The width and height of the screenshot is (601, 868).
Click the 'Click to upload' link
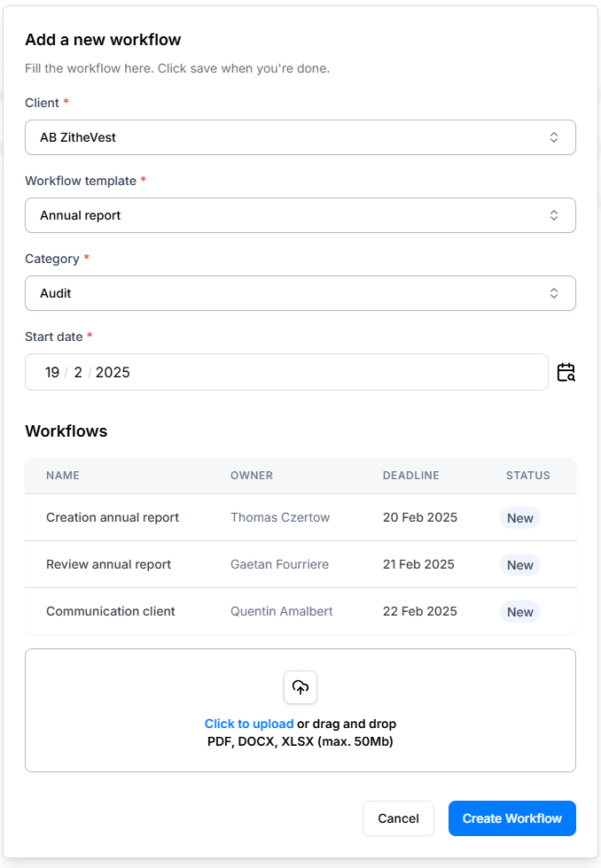click(249, 724)
